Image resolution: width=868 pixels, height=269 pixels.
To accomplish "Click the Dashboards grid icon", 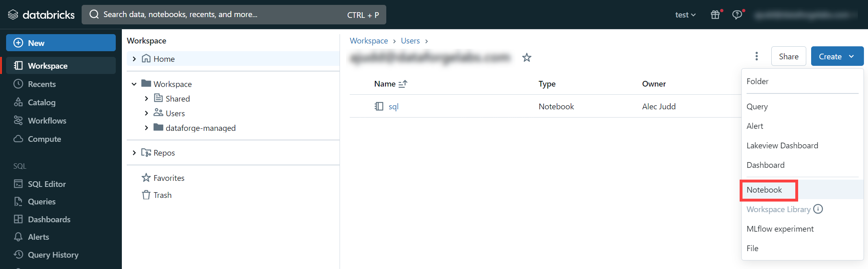I will tap(18, 219).
